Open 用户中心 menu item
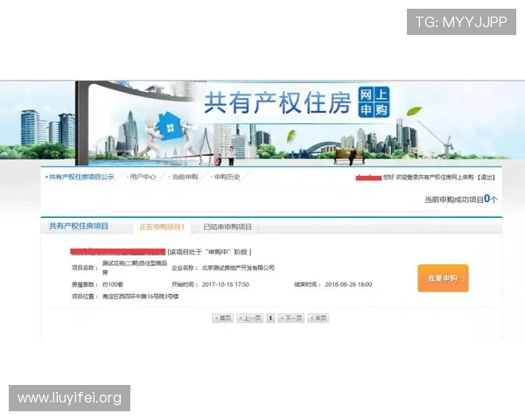The image size is (525, 420). click(143, 177)
